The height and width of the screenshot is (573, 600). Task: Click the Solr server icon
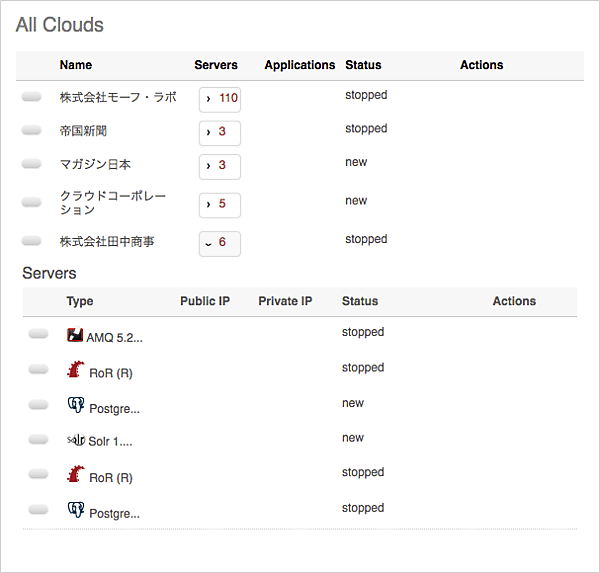coord(75,439)
